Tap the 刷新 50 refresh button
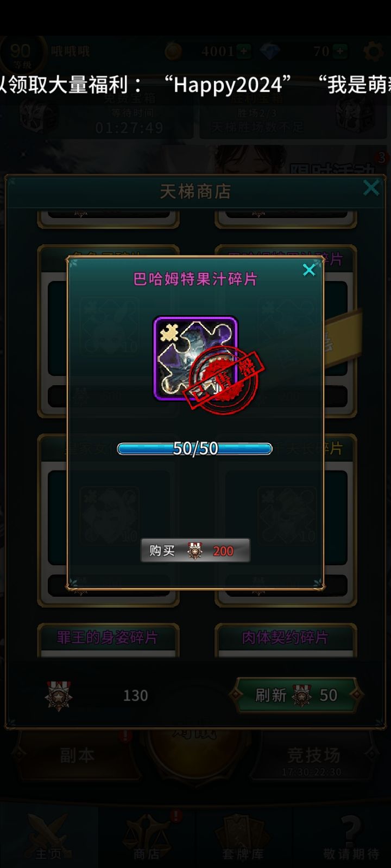This screenshot has height=868, width=391. pyautogui.click(x=296, y=695)
